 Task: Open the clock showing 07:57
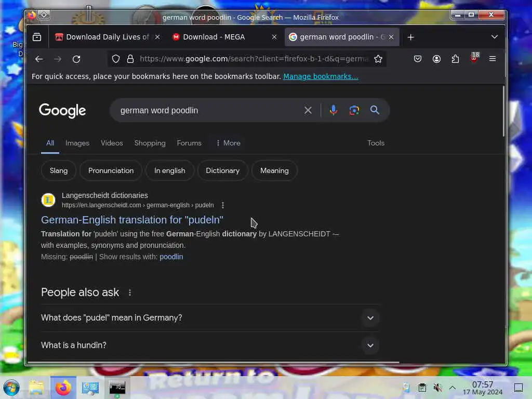[483, 388]
